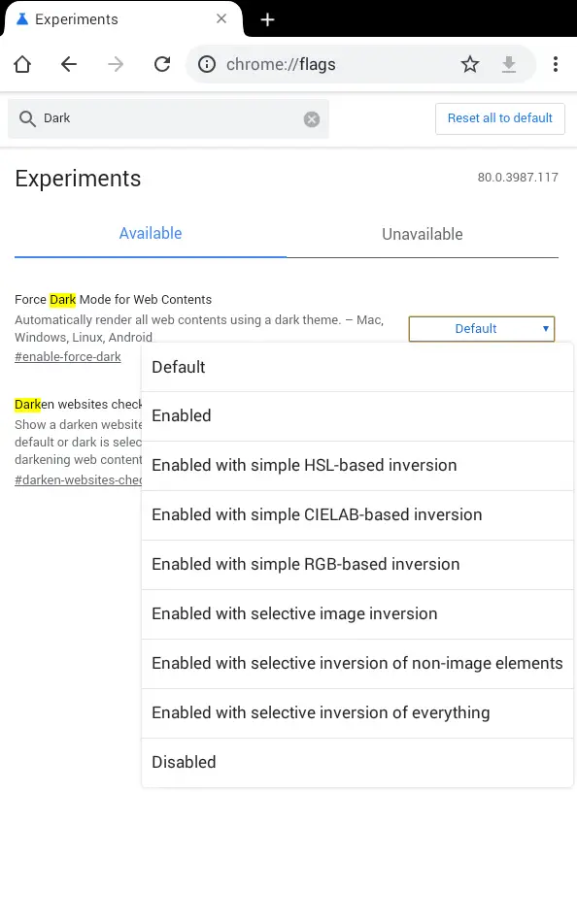This screenshot has height=924, width=577.
Task: Focus the flags search field containing Dark
Action: click(168, 118)
